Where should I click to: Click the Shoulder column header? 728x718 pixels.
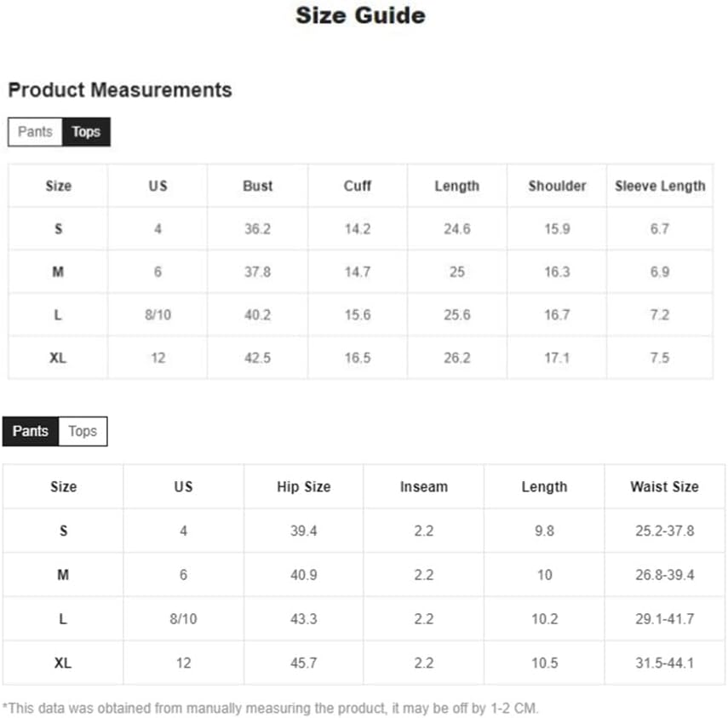(557, 186)
